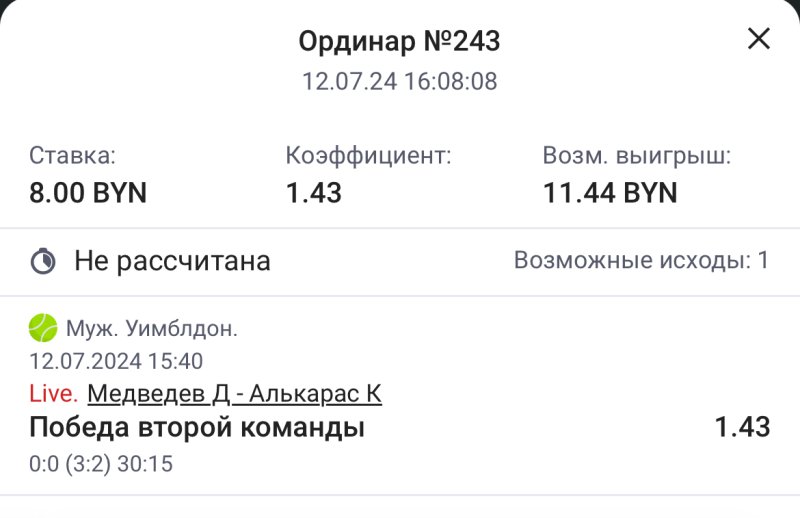Viewport: 800px width, 518px height.
Task: Click the Ставка label
Action: click(x=72, y=155)
